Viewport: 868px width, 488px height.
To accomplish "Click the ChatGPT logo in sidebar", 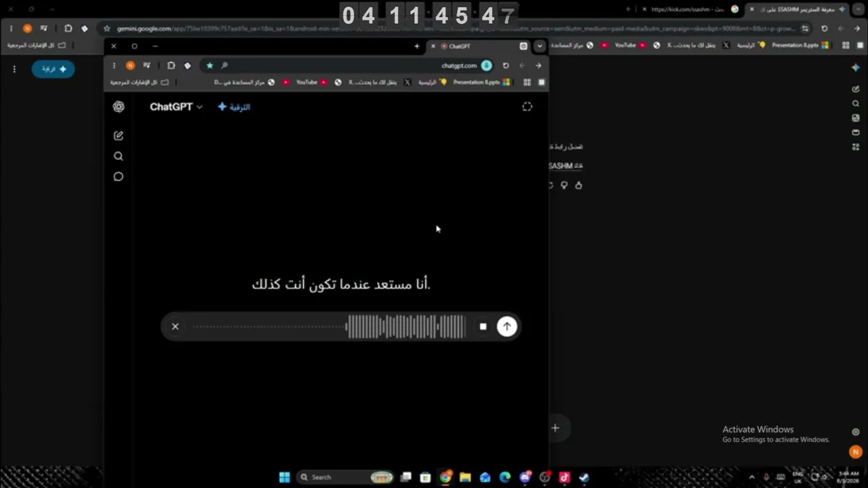I will coord(119,106).
